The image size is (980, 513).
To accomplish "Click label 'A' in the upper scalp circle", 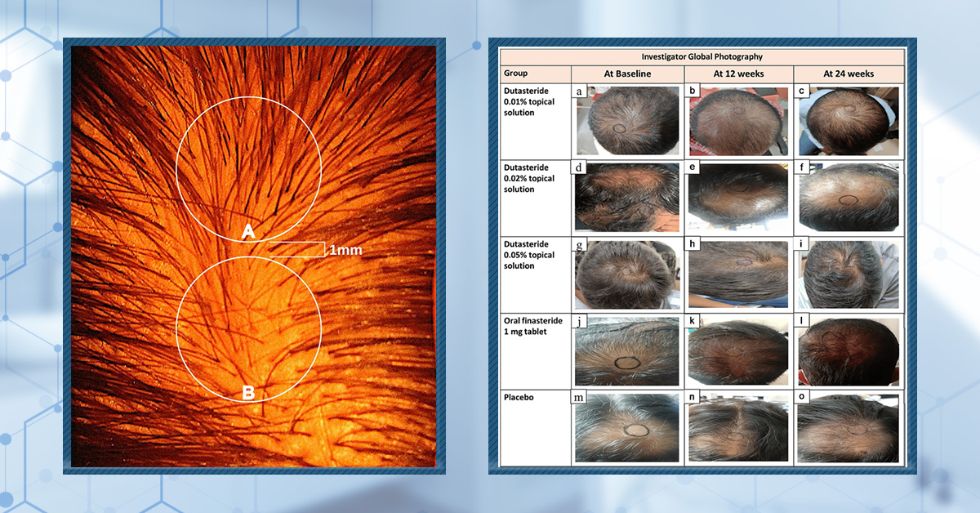I will pos(249,233).
